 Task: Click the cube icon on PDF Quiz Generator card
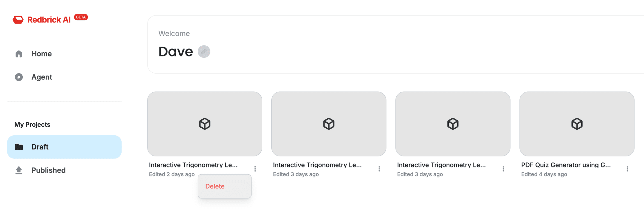coord(577,124)
